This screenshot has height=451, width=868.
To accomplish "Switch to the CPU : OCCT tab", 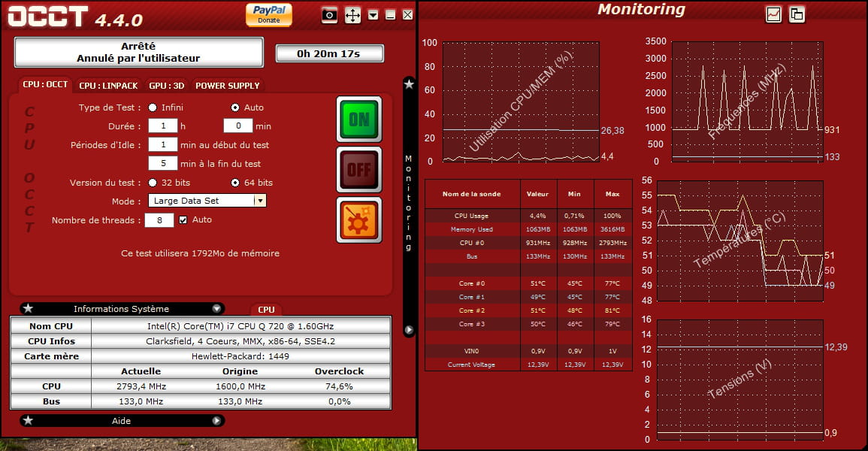I will 45,85.
